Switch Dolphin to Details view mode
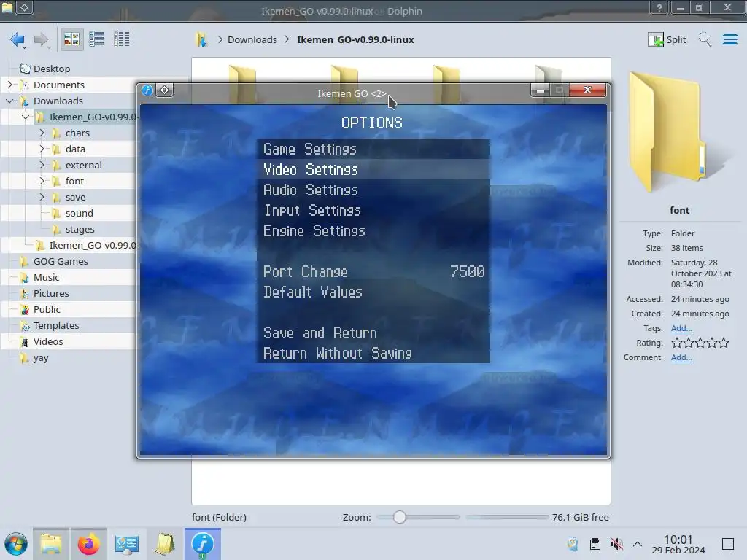 click(122, 39)
